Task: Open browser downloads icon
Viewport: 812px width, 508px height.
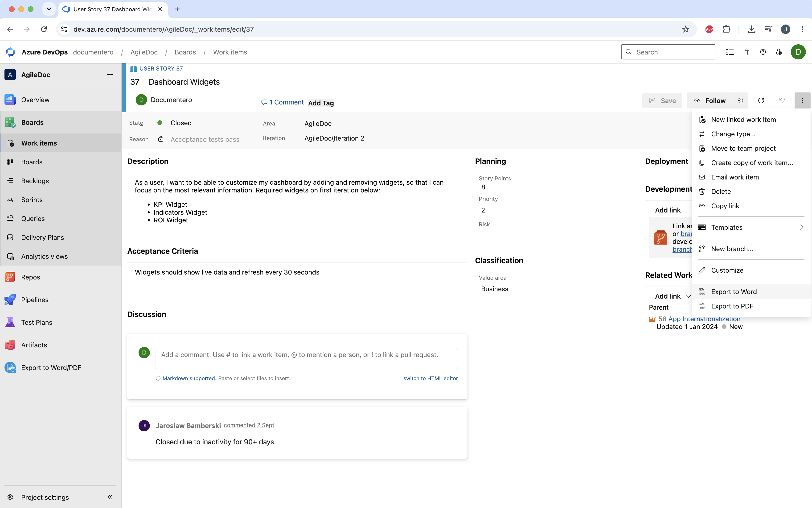Action: pyautogui.click(x=752, y=29)
